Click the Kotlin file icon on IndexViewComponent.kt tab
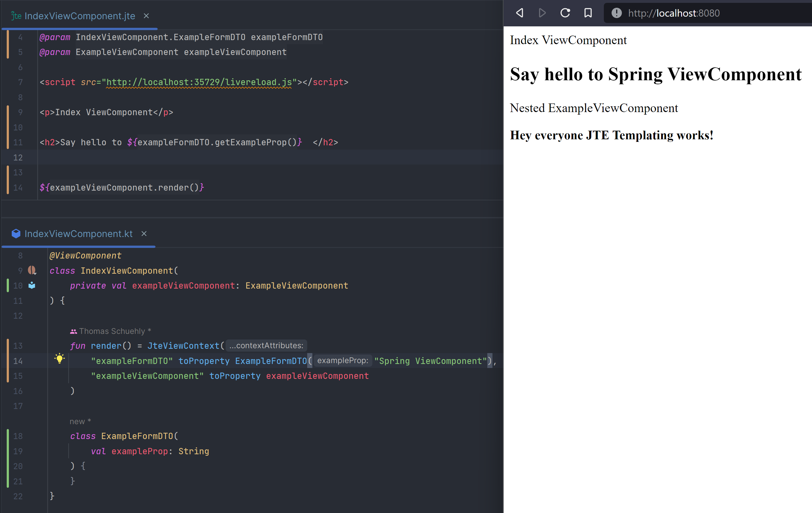 click(x=16, y=234)
